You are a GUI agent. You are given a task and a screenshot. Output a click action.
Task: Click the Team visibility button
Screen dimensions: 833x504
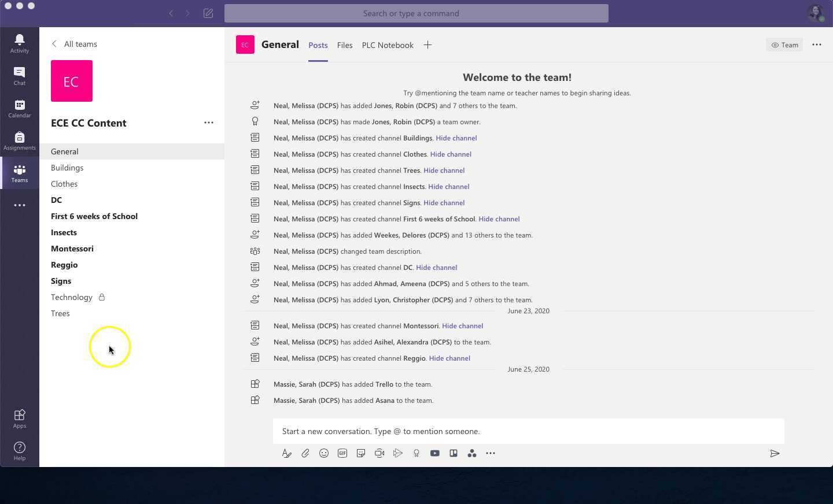pyautogui.click(x=784, y=45)
